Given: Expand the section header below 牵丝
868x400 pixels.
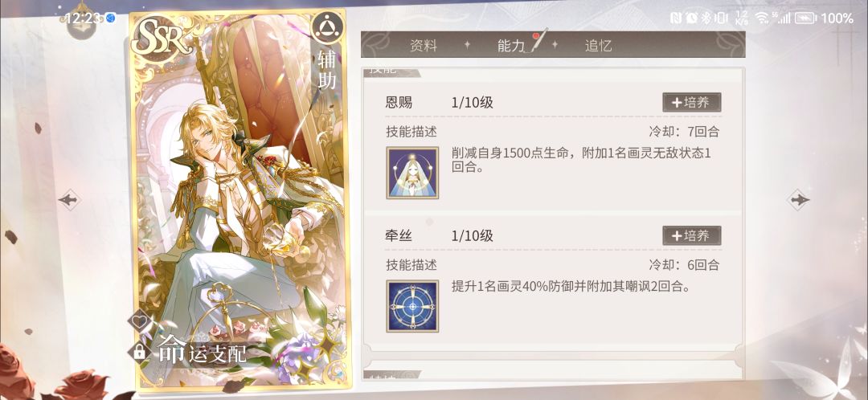Looking at the screenshot, I should coord(391,374).
